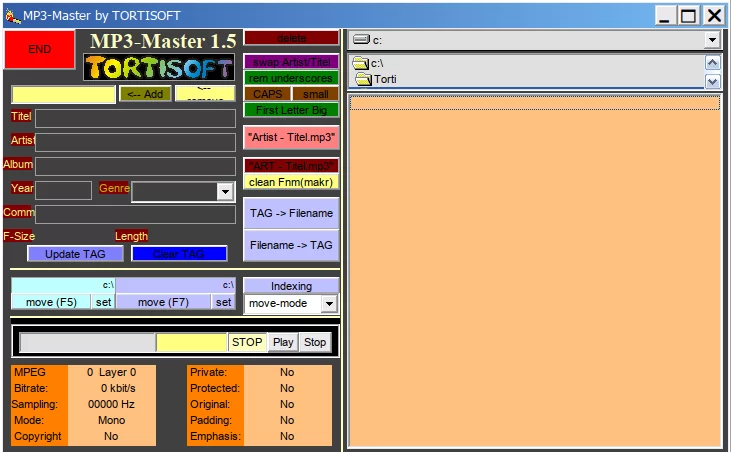The image size is (731, 452).
Task: Click the pink "Artist - Titel.mp3" button
Action: [x=291, y=137]
